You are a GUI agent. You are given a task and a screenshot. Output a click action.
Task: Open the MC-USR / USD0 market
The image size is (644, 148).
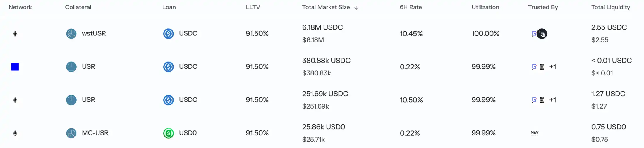click(95, 133)
